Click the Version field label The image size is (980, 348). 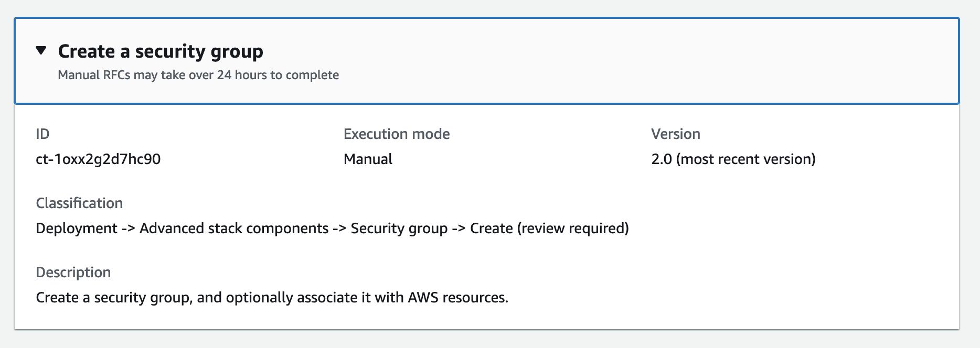click(x=676, y=134)
